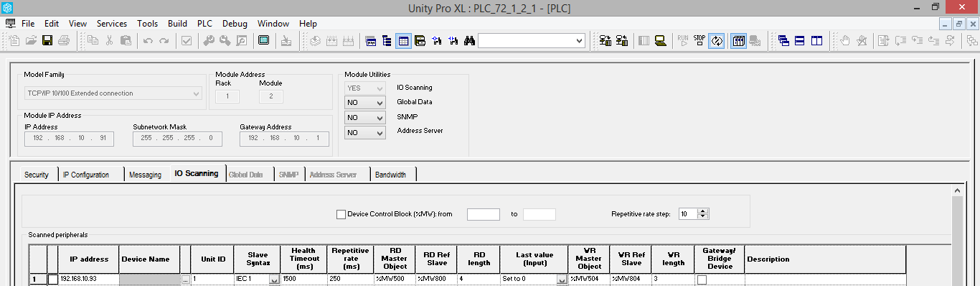Click the ellipsis button next to Device Name

click(x=185, y=279)
